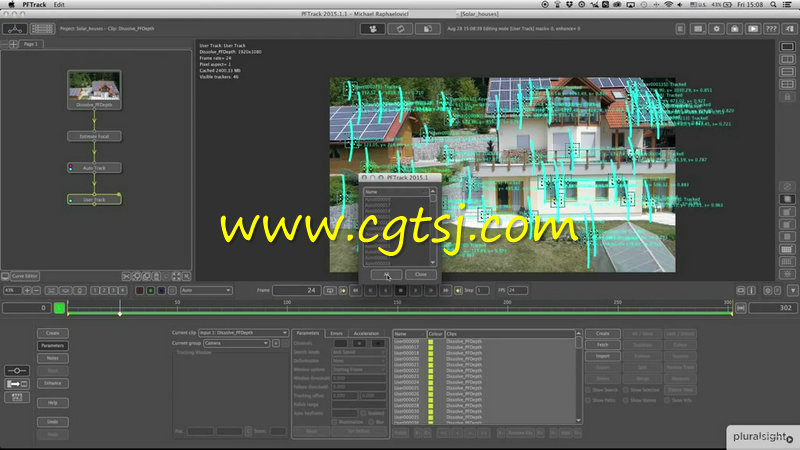Screen dimensions: 800x450
Task: Expand the bottom-right arrow toggle in viewer toolbar
Action: tap(792, 290)
